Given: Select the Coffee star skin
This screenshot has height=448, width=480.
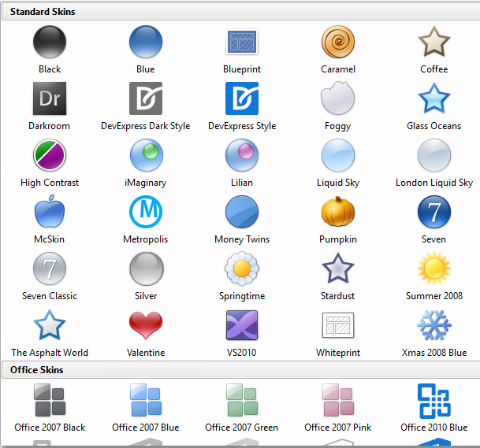Looking at the screenshot, I should (434, 42).
